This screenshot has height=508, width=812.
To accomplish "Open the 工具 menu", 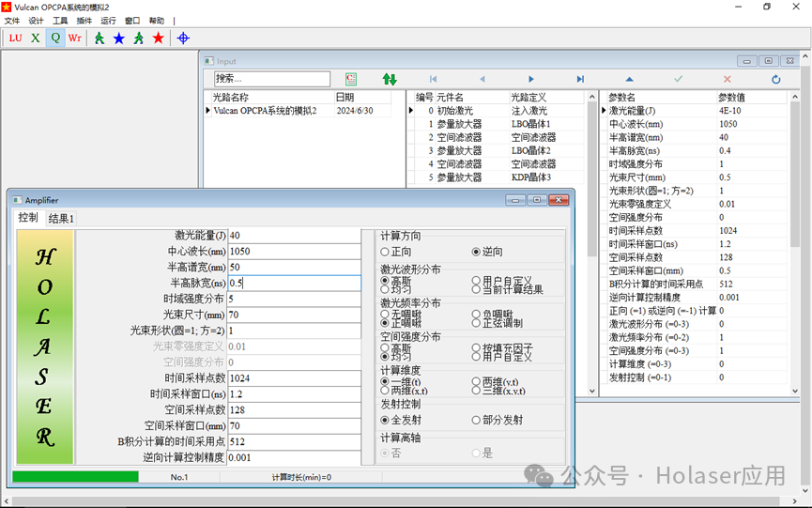I will pyautogui.click(x=59, y=21).
